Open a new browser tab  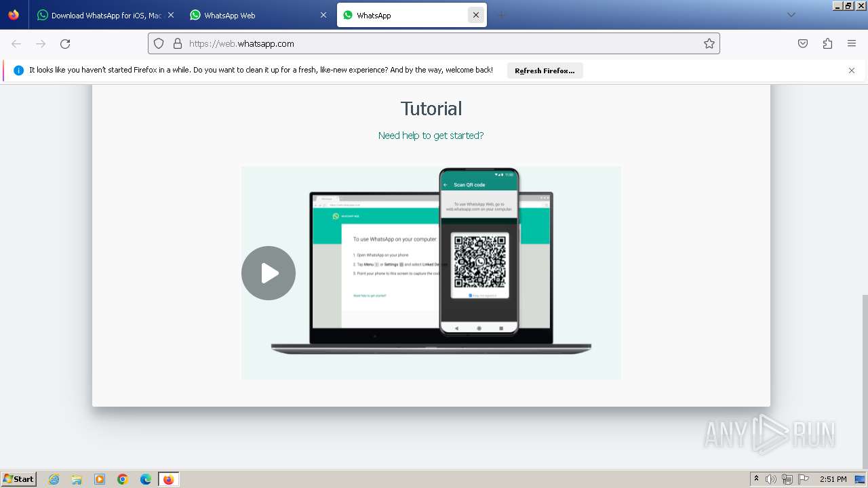(x=502, y=15)
